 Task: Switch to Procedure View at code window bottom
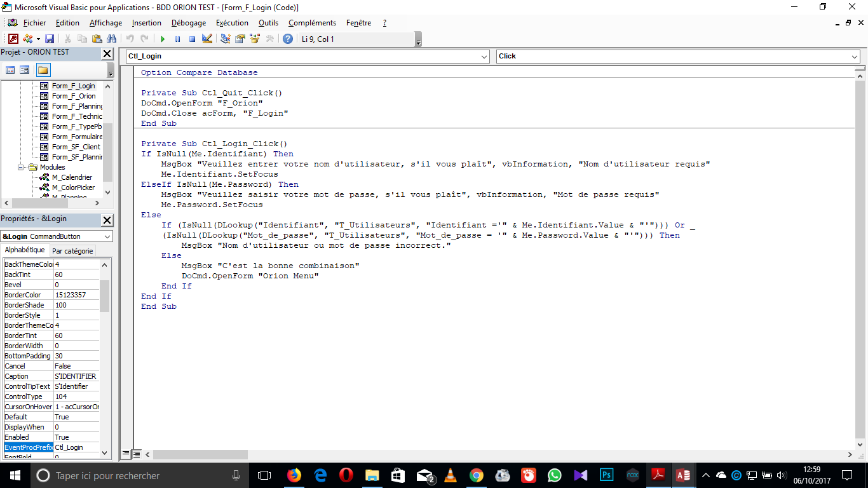click(126, 454)
